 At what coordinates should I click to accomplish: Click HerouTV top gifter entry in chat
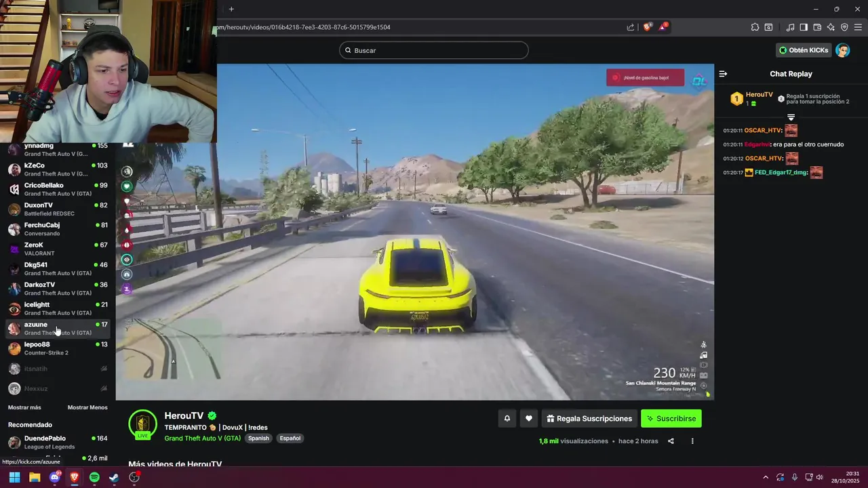click(751, 99)
